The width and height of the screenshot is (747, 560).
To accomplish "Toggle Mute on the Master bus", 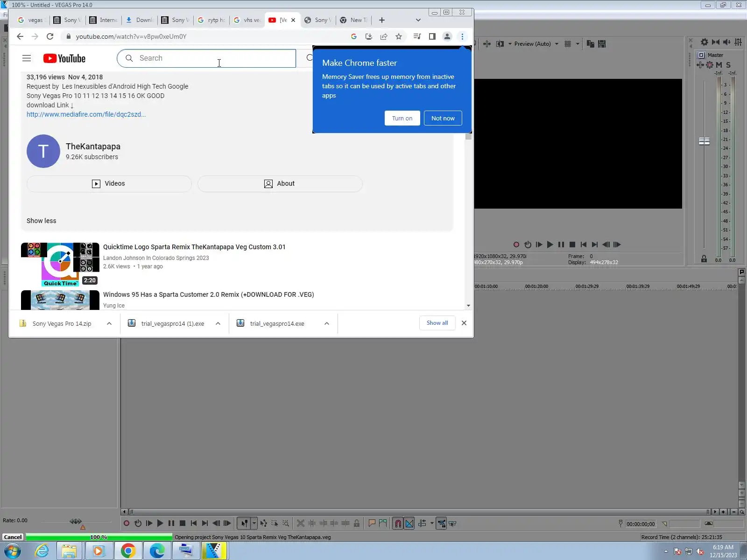I will click(x=719, y=65).
